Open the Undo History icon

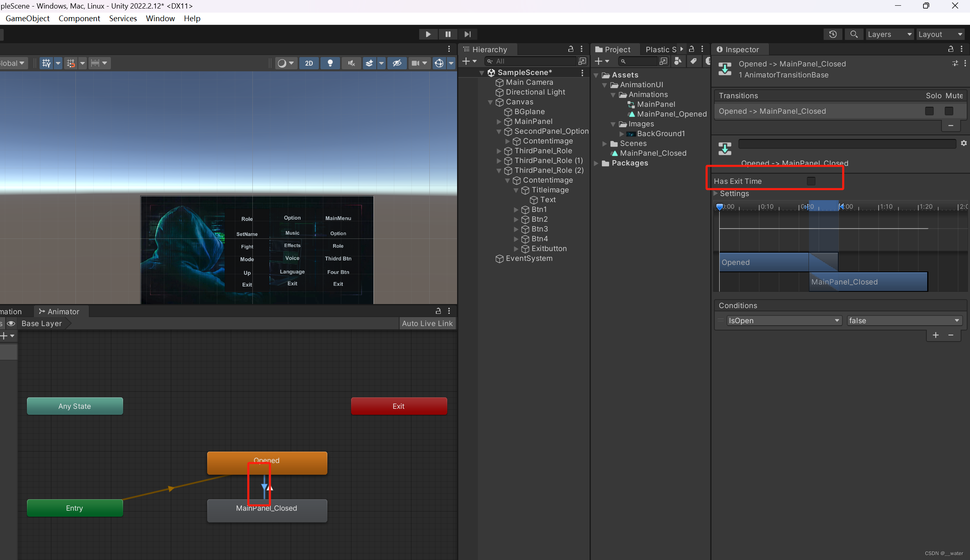click(x=833, y=34)
